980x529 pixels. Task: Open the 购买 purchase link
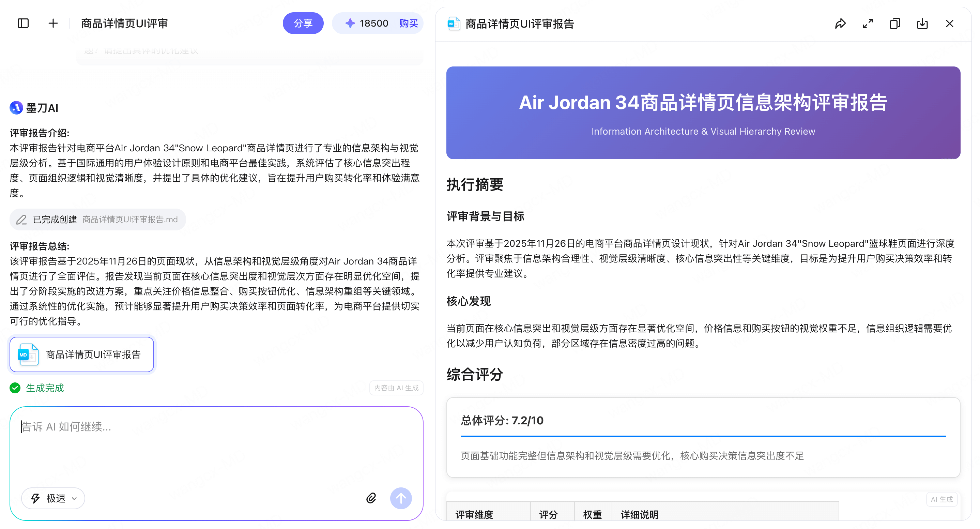tap(408, 23)
